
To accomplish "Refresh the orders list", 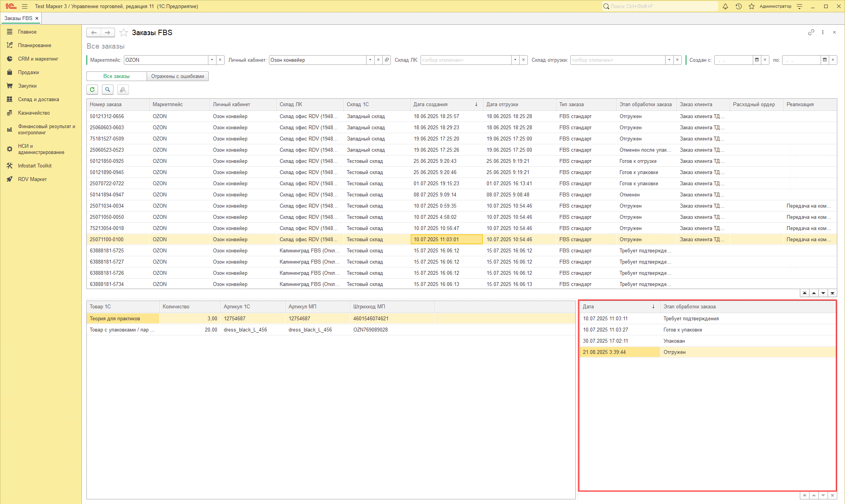I will click(92, 90).
